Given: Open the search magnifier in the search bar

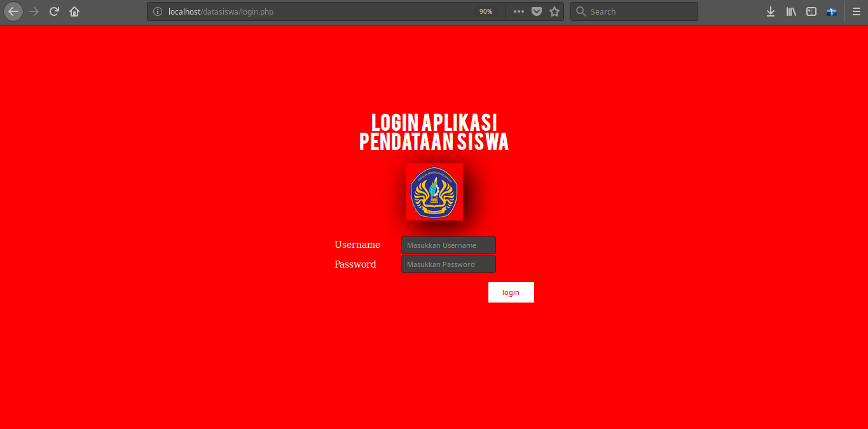Looking at the screenshot, I should 581,11.
